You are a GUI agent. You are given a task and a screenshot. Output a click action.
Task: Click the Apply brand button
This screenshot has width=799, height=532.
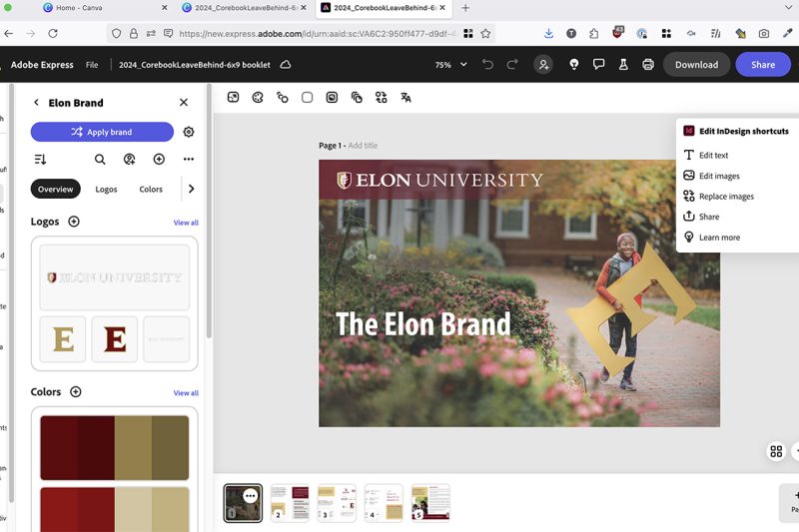[102, 132]
